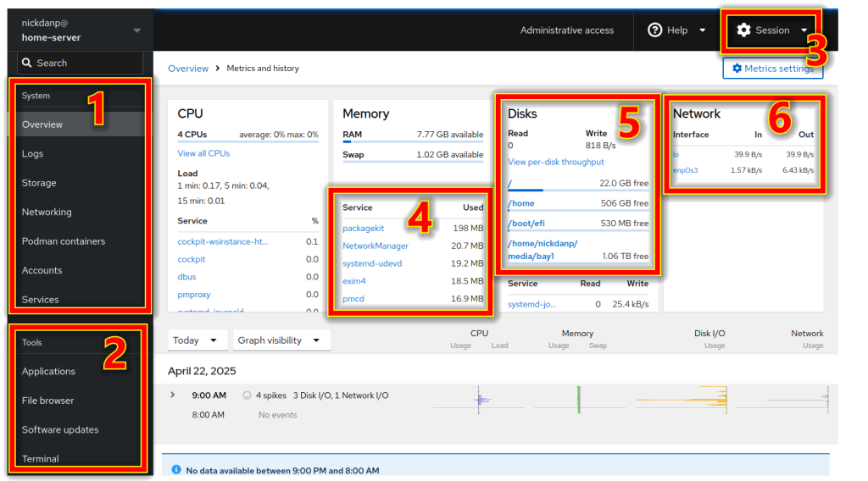
Task: Click the gear icon in Metrics settings
Action: pyautogui.click(x=737, y=69)
